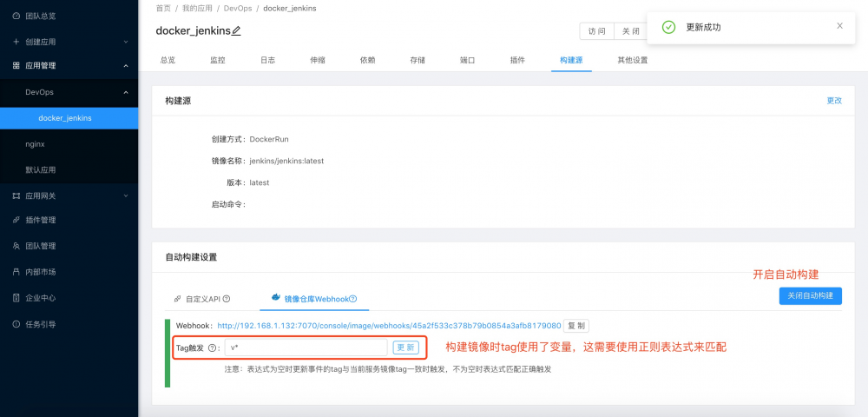
Task: Switch to the 监控 tab
Action: (218, 60)
